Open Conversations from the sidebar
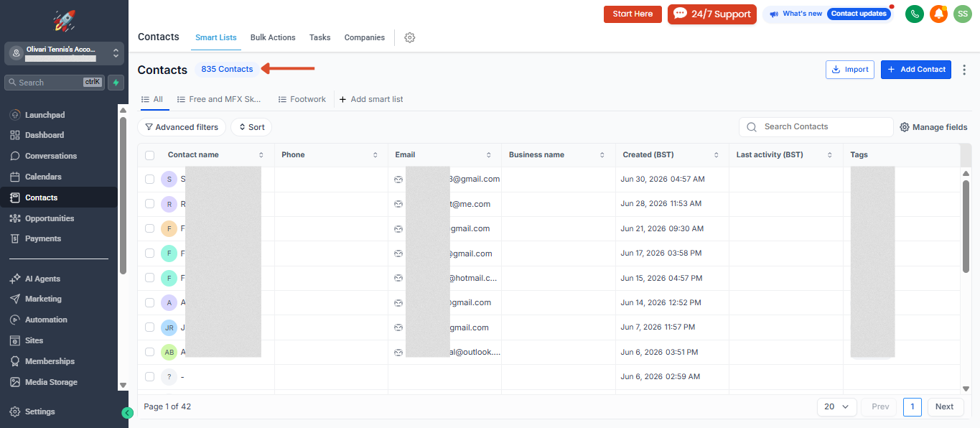This screenshot has width=980, height=428. coord(50,156)
